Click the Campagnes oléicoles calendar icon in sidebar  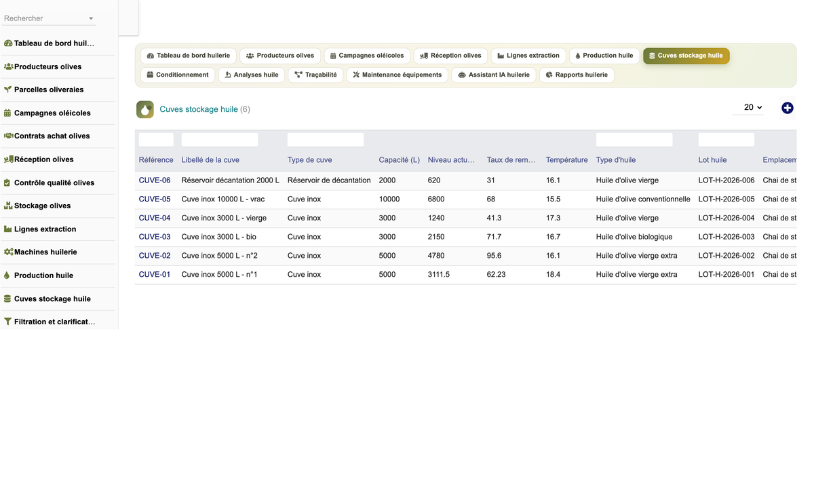8,113
